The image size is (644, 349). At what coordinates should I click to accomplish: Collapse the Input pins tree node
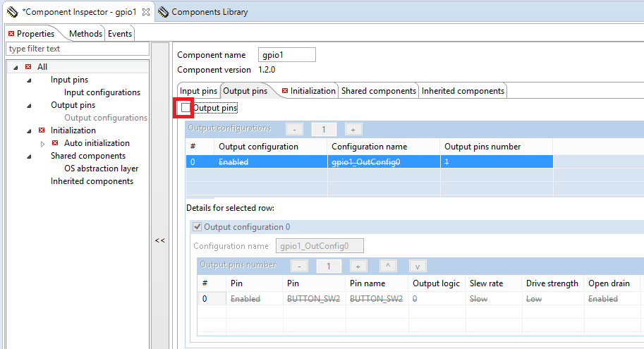click(29, 80)
